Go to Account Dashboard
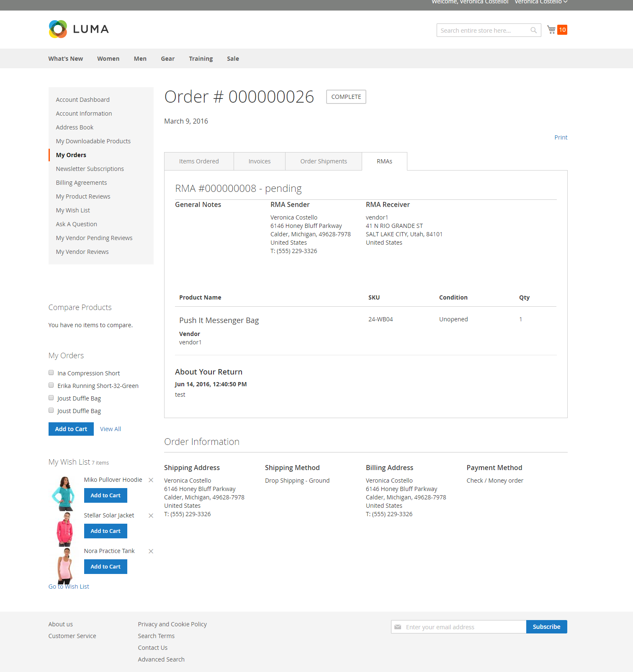This screenshot has height=672, width=633. point(83,100)
